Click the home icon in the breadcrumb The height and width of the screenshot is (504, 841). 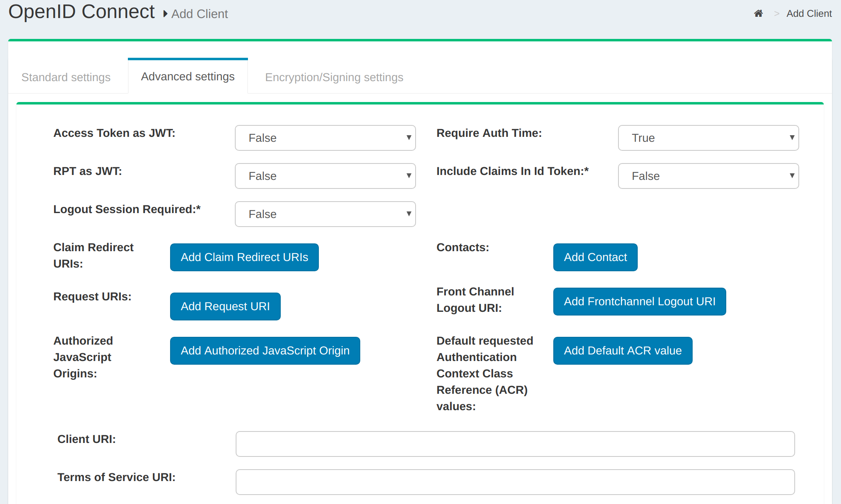point(759,13)
